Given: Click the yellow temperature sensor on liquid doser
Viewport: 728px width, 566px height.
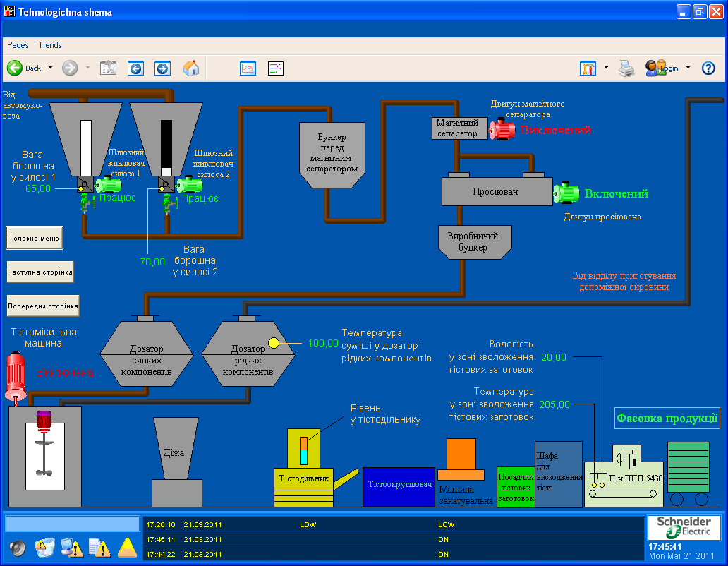Looking at the screenshot, I should pos(274,343).
